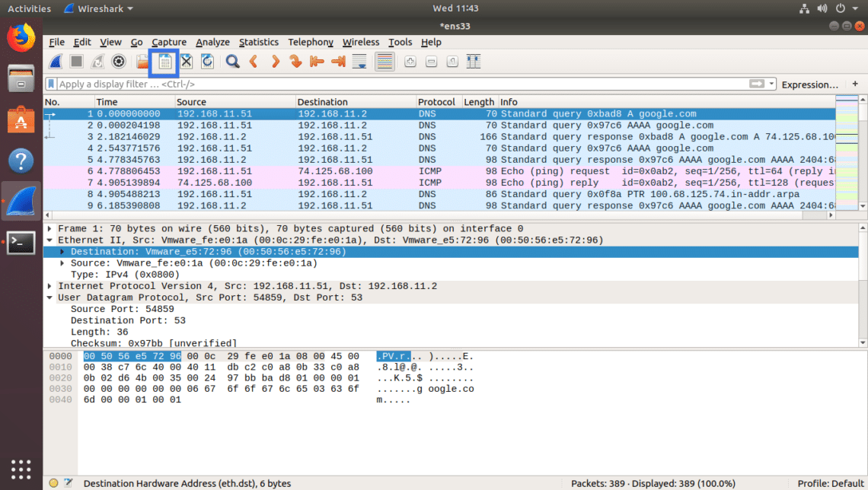Save this capture file

tap(164, 62)
